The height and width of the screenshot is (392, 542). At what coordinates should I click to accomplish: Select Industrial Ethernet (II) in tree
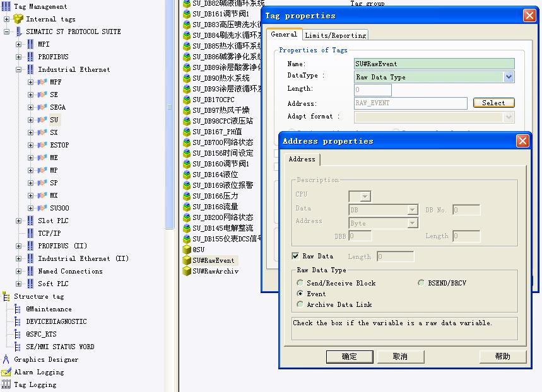click(83, 258)
